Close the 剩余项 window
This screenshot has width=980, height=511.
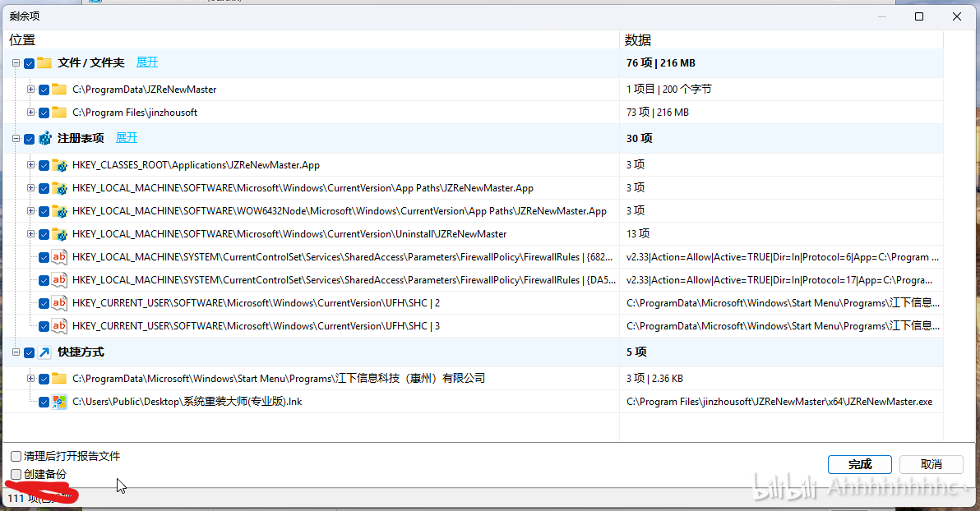pyautogui.click(x=956, y=16)
